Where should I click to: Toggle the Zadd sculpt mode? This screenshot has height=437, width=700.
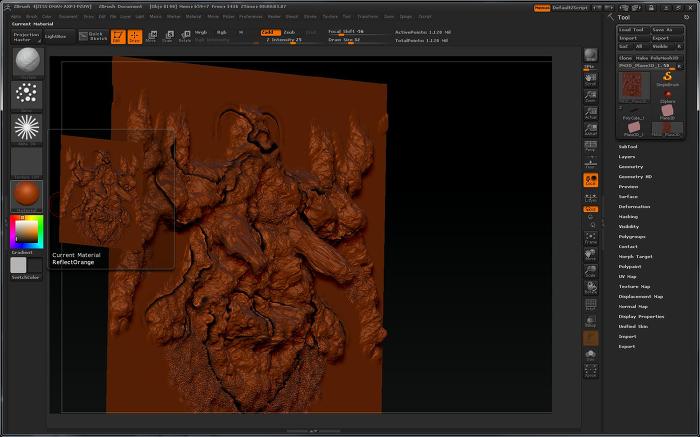pyautogui.click(x=270, y=31)
